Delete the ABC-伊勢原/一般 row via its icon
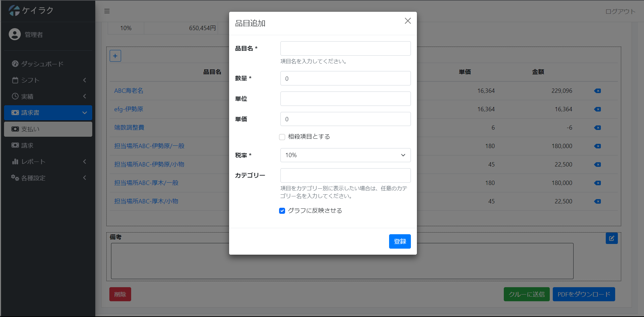The width and height of the screenshot is (644, 317). 597,146
